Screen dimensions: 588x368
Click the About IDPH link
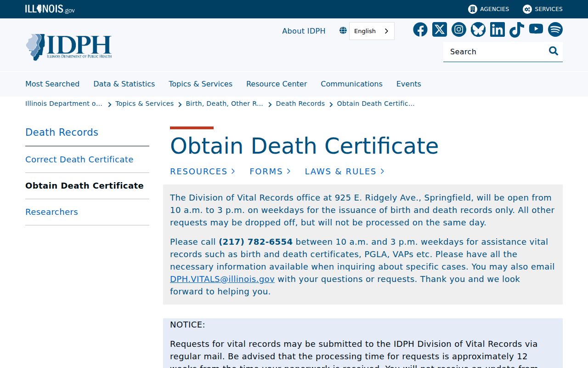[x=304, y=31]
